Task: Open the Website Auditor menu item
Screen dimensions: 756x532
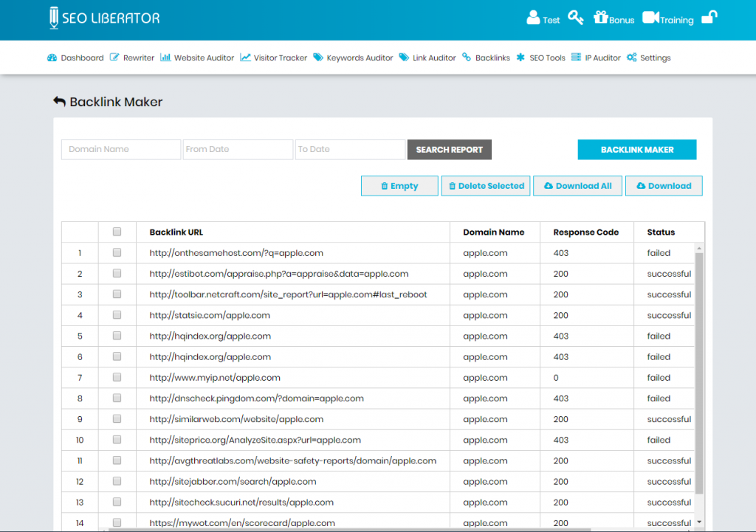Action: [x=197, y=58]
